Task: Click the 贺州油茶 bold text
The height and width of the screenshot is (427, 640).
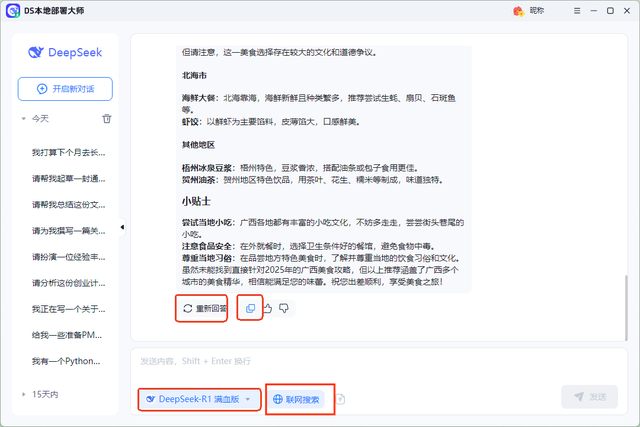Action: pos(199,180)
